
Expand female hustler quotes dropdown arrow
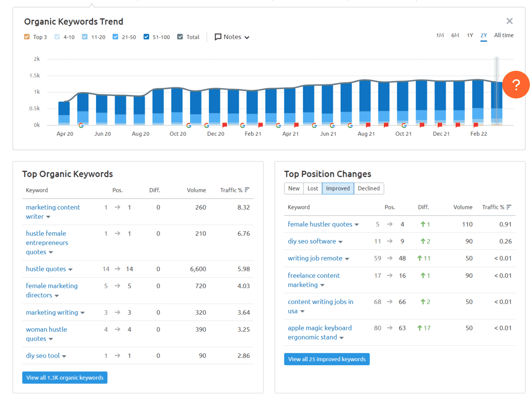click(x=356, y=225)
